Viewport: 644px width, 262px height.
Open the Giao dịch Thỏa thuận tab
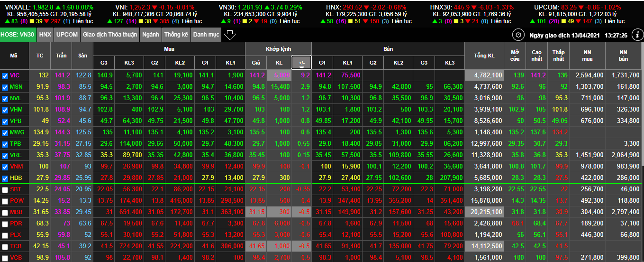(x=109, y=35)
